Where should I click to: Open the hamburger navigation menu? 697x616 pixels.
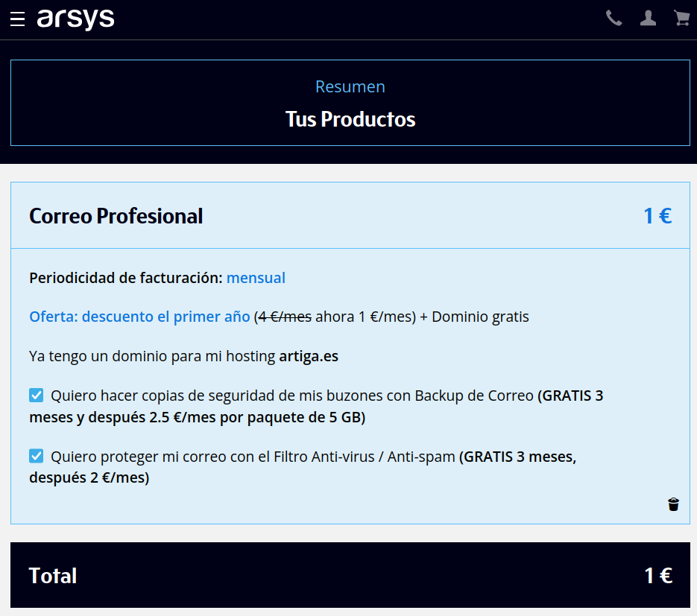(x=18, y=19)
